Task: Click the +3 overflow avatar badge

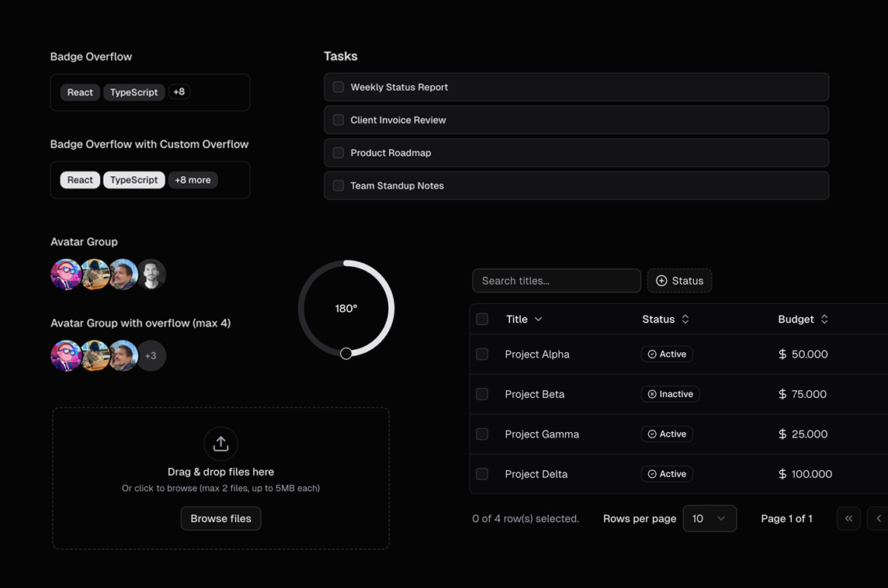Action: click(151, 356)
